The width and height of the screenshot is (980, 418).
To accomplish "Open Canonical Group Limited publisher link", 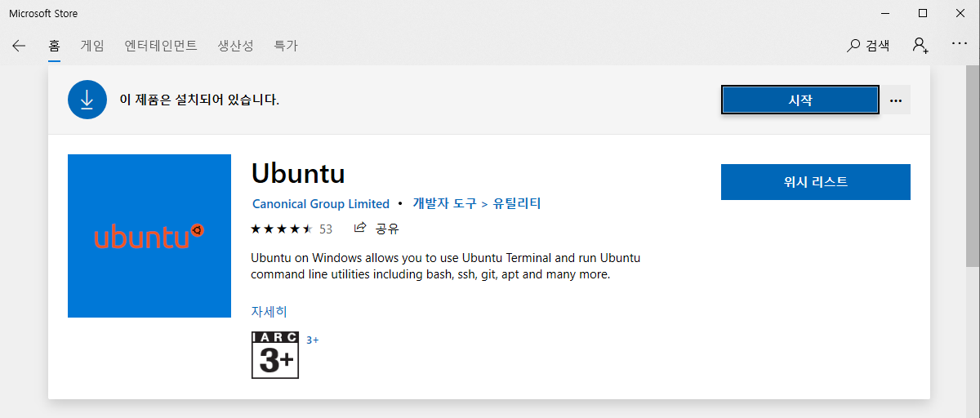I will [321, 204].
